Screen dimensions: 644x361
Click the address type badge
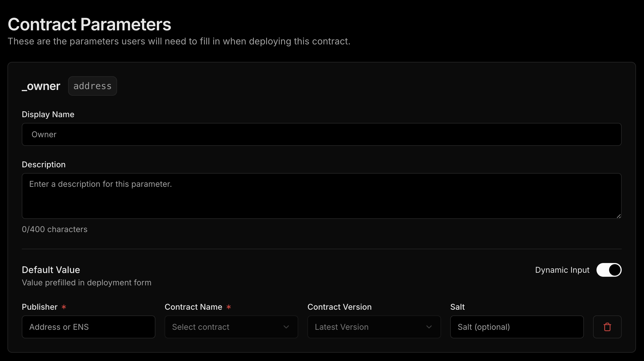(92, 86)
